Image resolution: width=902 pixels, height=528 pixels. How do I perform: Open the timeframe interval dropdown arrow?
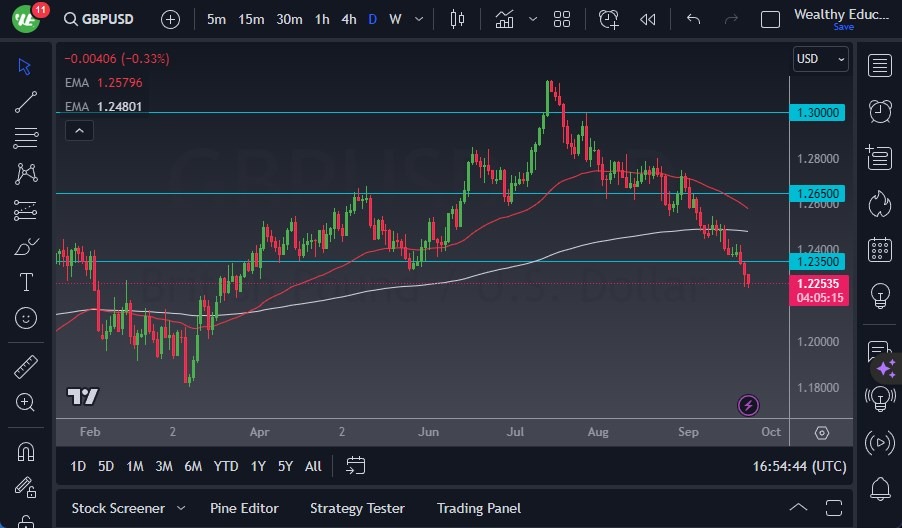418,19
